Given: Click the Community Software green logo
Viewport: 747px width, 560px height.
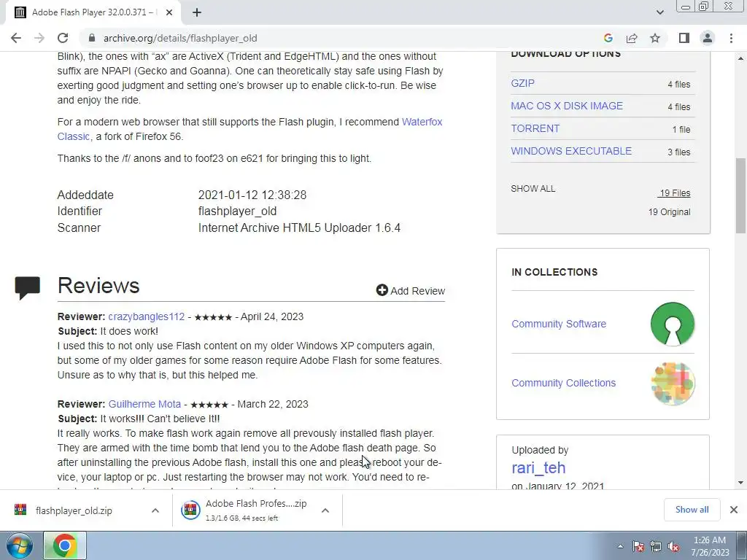Looking at the screenshot, I should point(672,324).
